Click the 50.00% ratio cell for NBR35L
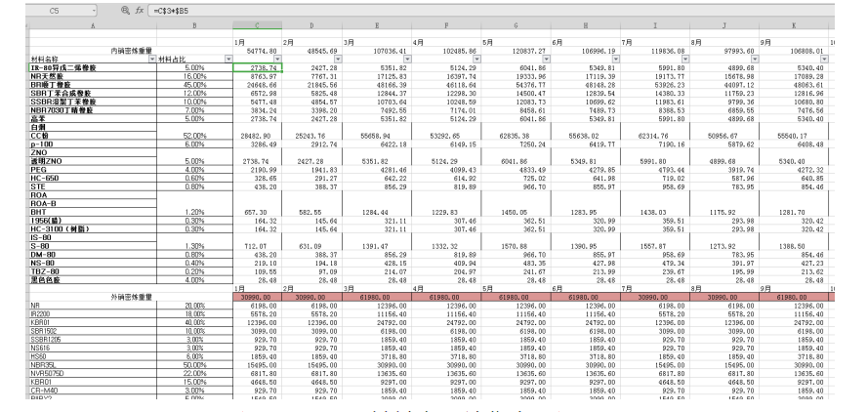This screenshot has height=412, width=868. point(195,365)
